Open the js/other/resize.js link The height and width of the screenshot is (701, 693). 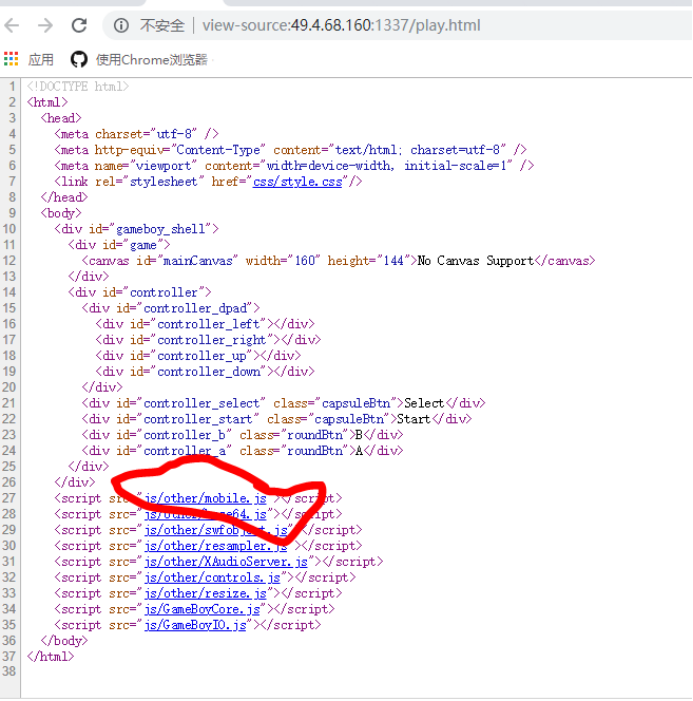[205, 594]
